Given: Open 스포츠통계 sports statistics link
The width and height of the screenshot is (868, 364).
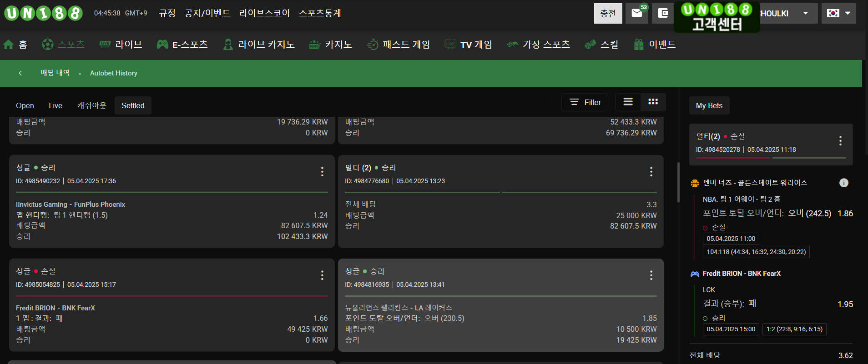Looking at the screenshot, I should point(320,13).
